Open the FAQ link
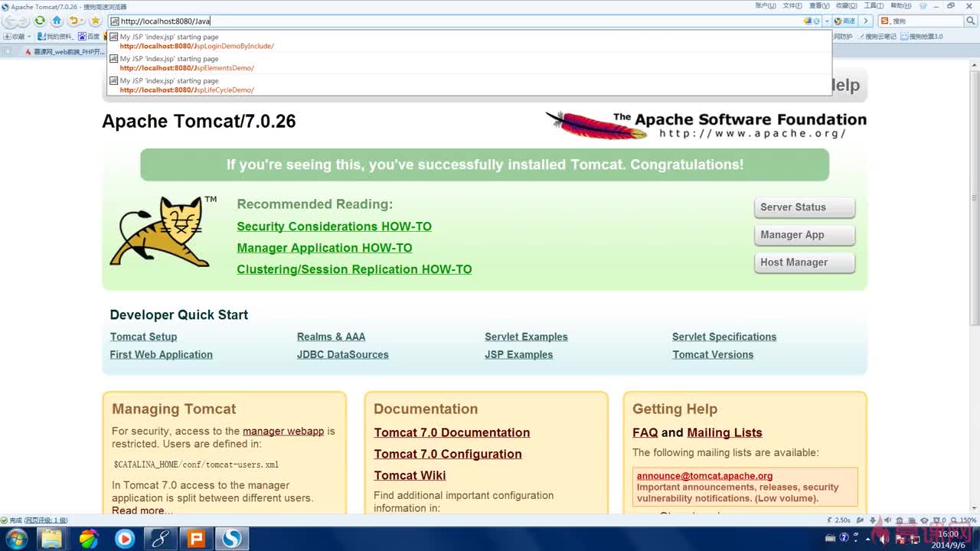 645,432
